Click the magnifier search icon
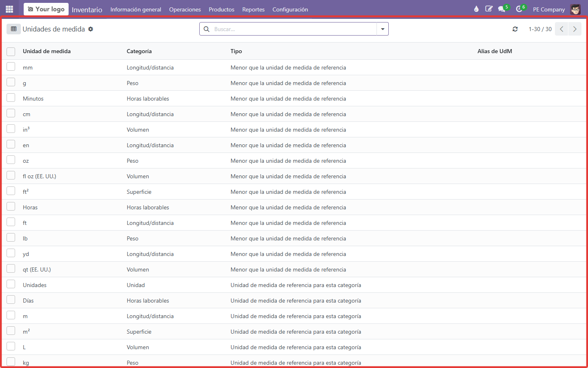 tap(207, 29)
